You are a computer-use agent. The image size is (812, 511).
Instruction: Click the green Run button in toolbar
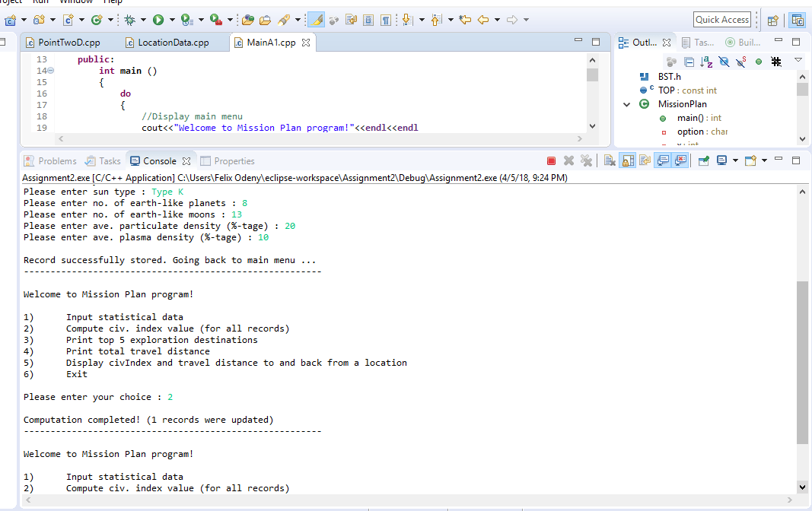click(158, 20)
